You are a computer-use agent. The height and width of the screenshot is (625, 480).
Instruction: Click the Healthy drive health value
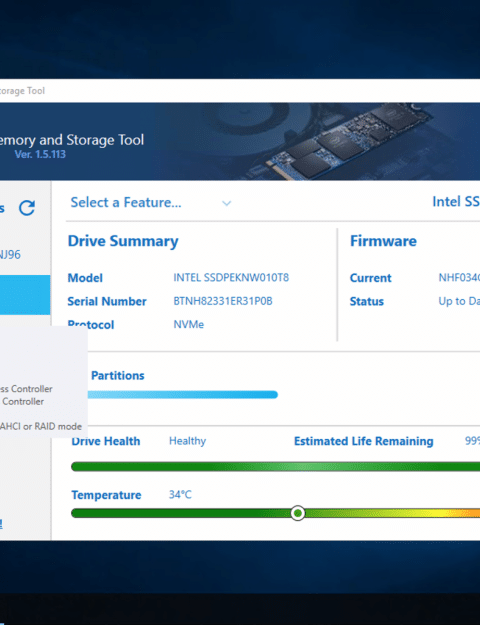click(x=187, y=441)
